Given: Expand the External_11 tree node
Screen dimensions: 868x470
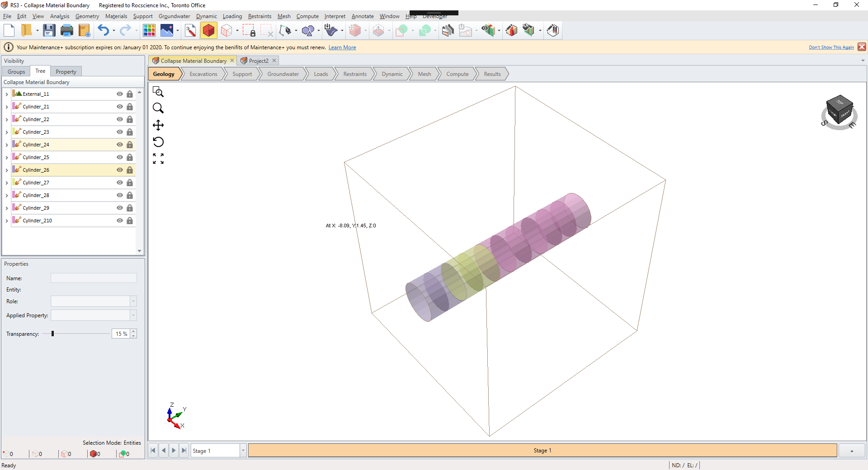Looking at the screenshot, I should [x=7, y=94].
